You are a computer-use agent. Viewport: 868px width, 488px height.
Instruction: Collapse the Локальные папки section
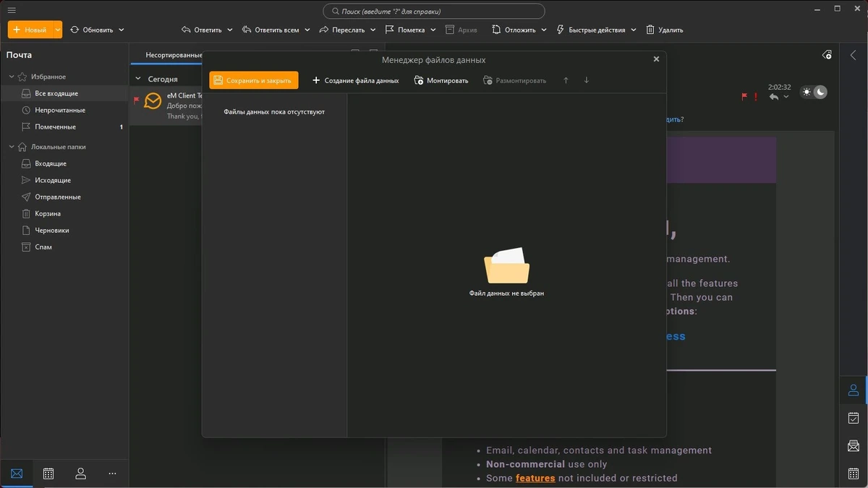tap(12, 147)
